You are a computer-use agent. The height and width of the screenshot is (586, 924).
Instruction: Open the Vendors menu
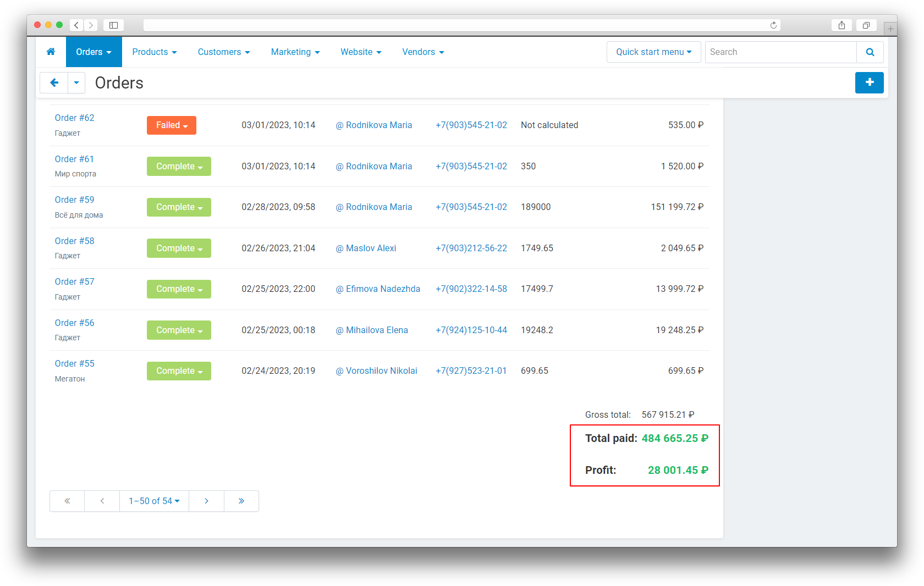coord(422,52)
